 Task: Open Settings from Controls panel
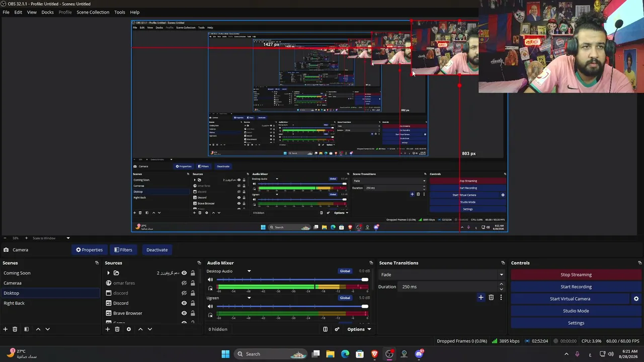tap(576, 323)
